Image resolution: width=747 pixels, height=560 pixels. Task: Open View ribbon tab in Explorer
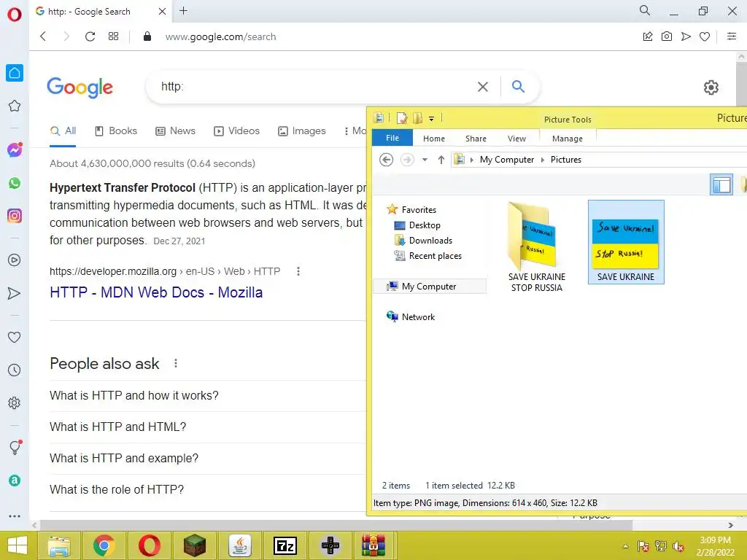pos(516,139)
